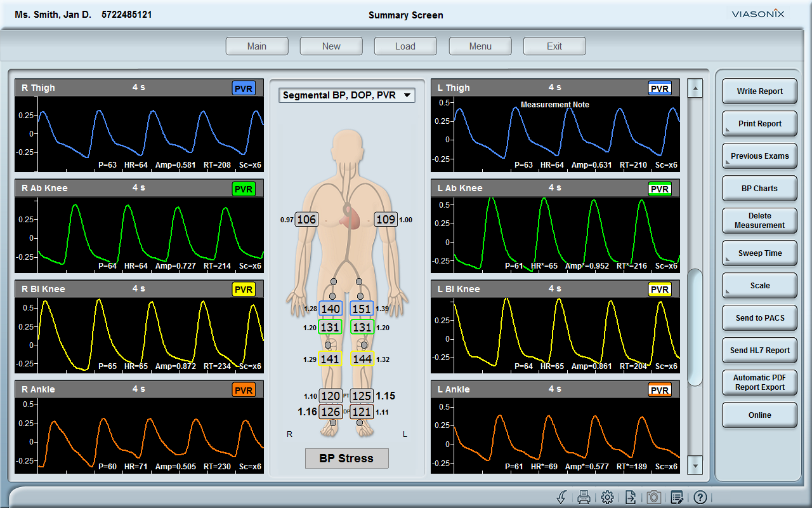Click the notes edit pencil icon

(x=677, y=497)
